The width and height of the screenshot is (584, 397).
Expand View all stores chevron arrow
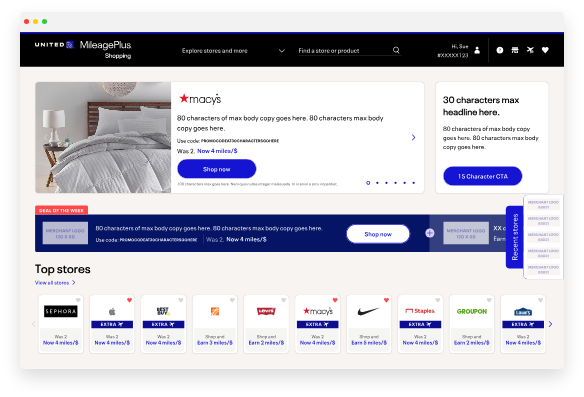coord(74,283)
